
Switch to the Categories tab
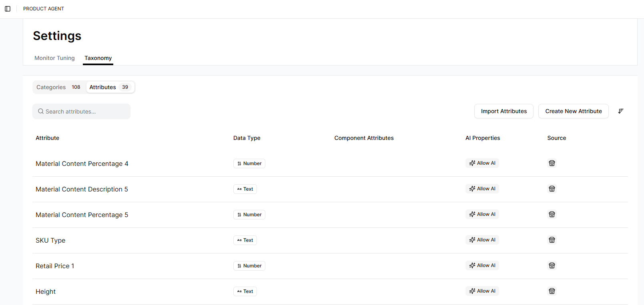(58, 87)
